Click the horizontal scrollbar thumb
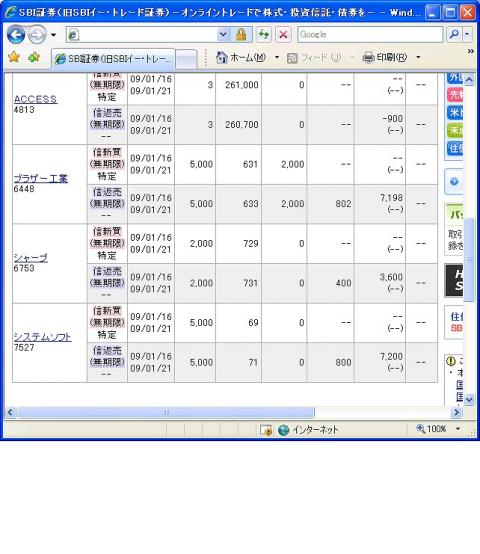This screenshot has height=554, width=480. 166,412
